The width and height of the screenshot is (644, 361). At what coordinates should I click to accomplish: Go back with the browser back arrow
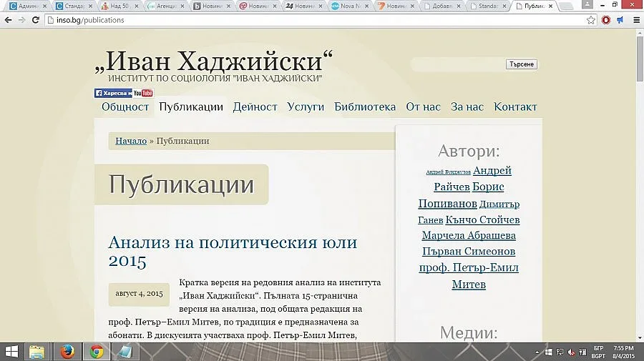point(8,20)
